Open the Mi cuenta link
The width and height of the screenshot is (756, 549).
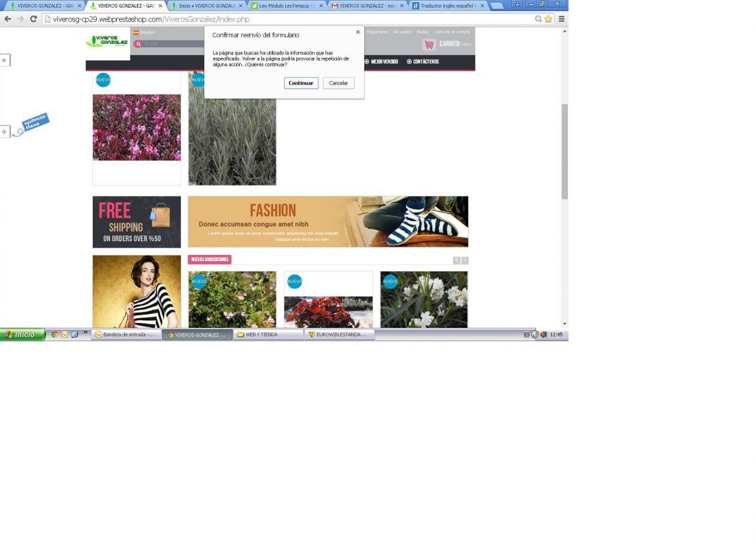(401, 32)
